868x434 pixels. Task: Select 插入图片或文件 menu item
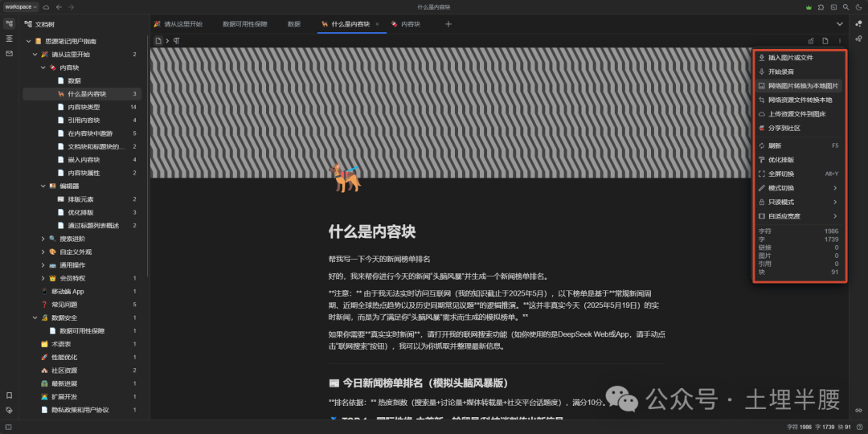coord(800,58)
